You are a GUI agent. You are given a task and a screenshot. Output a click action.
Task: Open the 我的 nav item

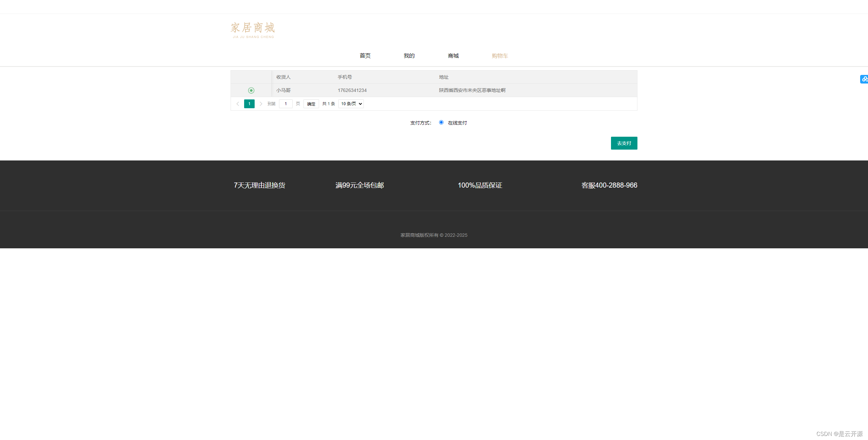pos(409,56)
